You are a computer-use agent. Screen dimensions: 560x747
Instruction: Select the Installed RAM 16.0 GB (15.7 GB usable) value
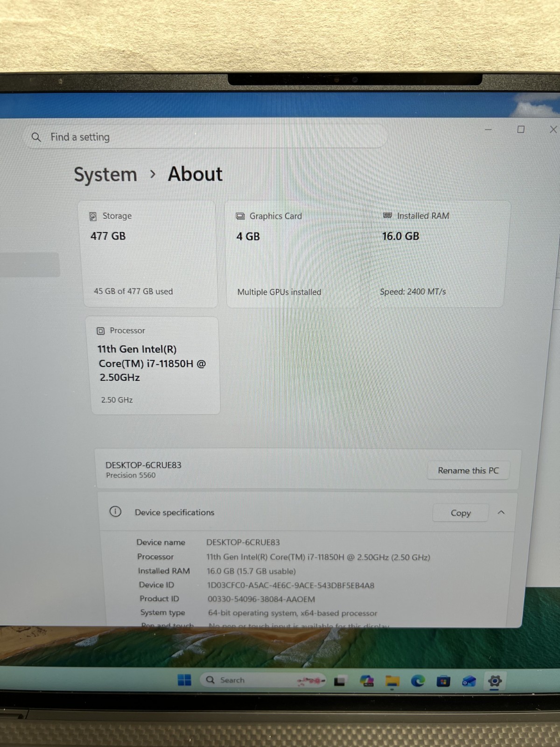pyautogui.click(x=251, y=571)
